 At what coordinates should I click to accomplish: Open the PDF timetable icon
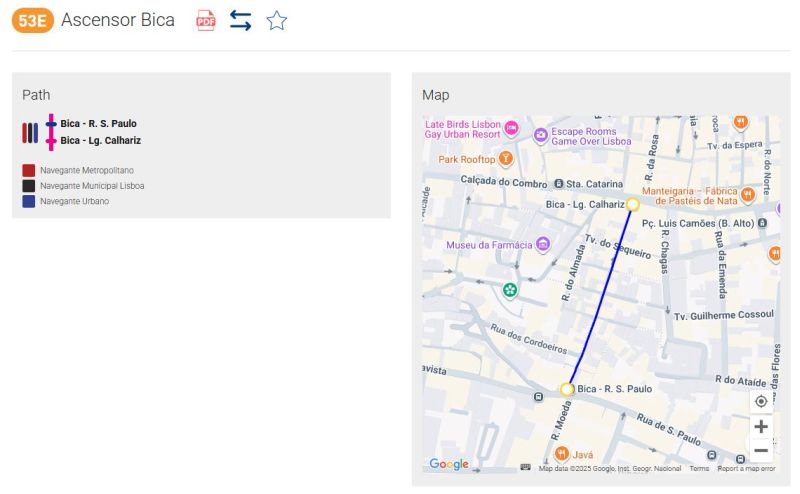click(x=206, y=20)
